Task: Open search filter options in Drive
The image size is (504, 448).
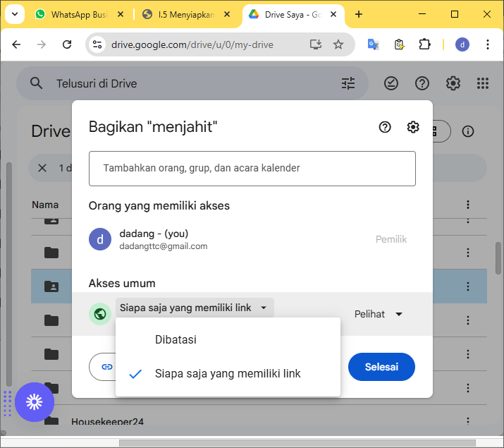Action: click(348, 83)
